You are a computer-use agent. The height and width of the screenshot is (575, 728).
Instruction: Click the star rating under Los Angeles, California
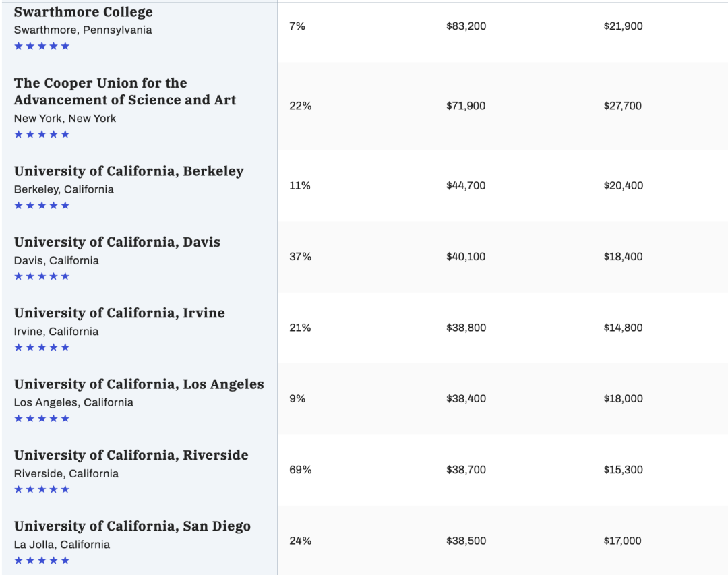click(x=42, y=419)
